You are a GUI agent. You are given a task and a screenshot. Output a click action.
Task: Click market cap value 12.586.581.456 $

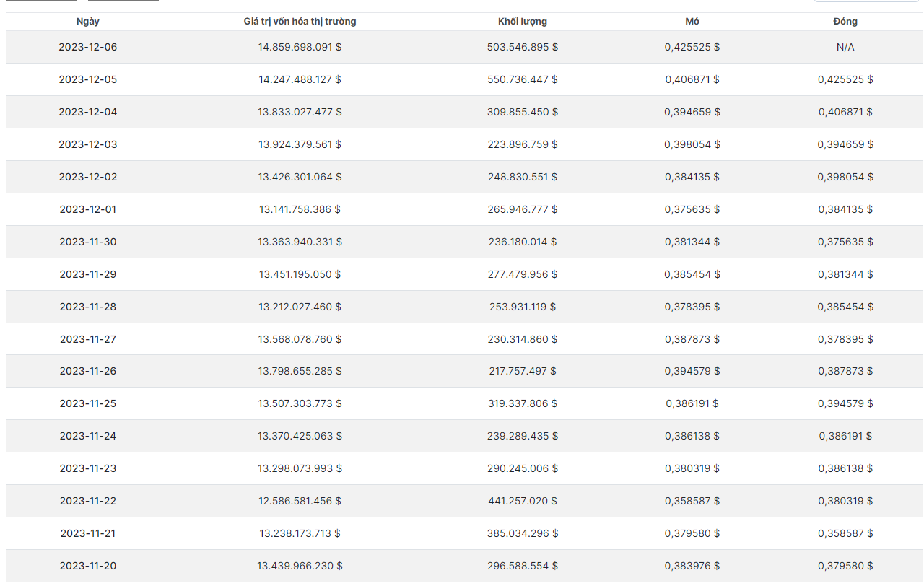pyautogui.click(x=300, y=501)
